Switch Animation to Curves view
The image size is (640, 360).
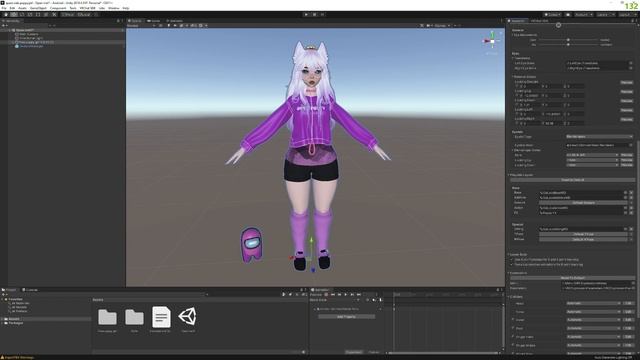point(373,352)
